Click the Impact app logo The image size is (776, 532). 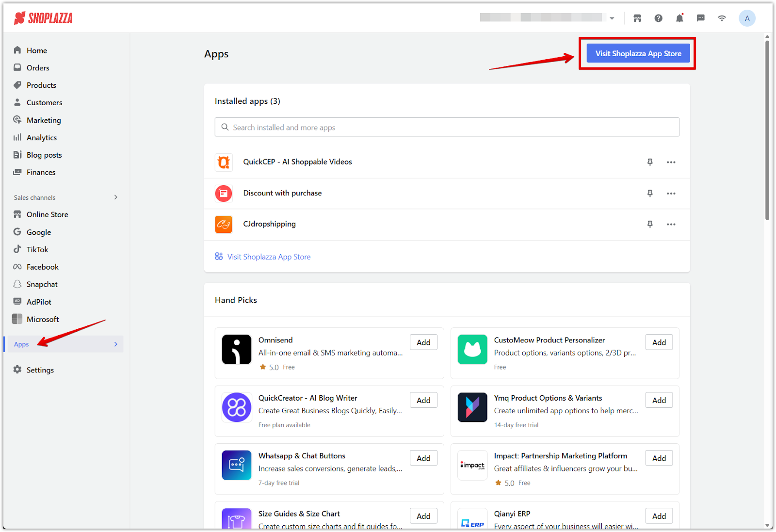point(472,465)
